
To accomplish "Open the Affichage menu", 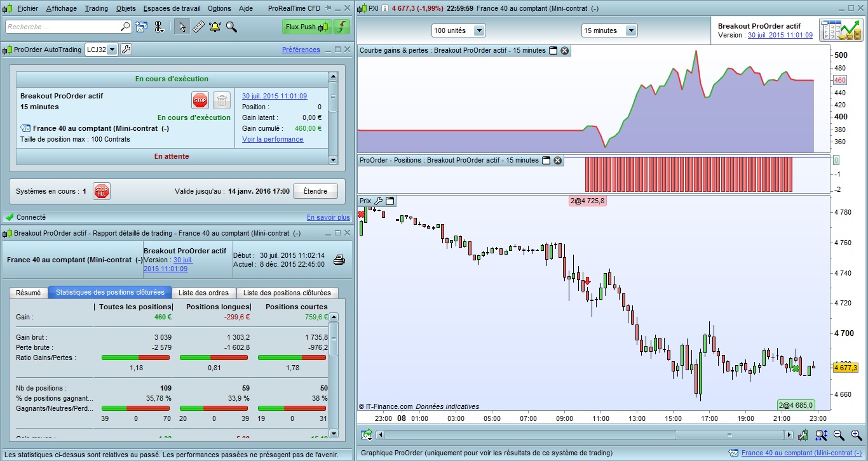I will 62,9.
